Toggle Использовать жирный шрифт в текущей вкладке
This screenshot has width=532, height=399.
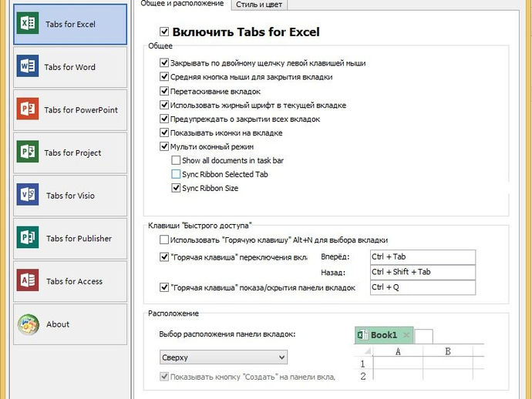[x=164, y=105]
